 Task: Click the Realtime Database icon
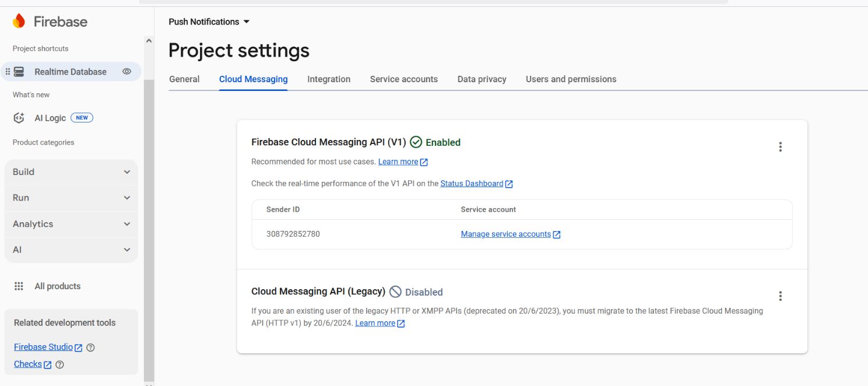[x=19, y=72]
